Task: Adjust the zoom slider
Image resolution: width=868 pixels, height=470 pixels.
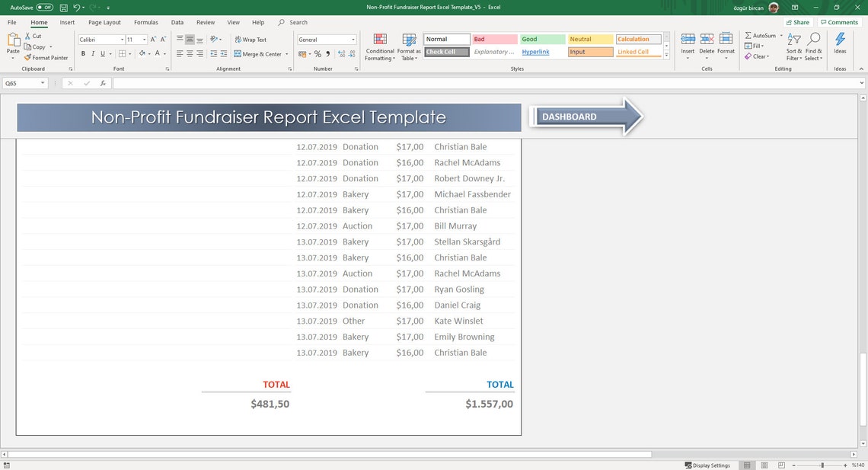Action: click(x=822, y=465)
